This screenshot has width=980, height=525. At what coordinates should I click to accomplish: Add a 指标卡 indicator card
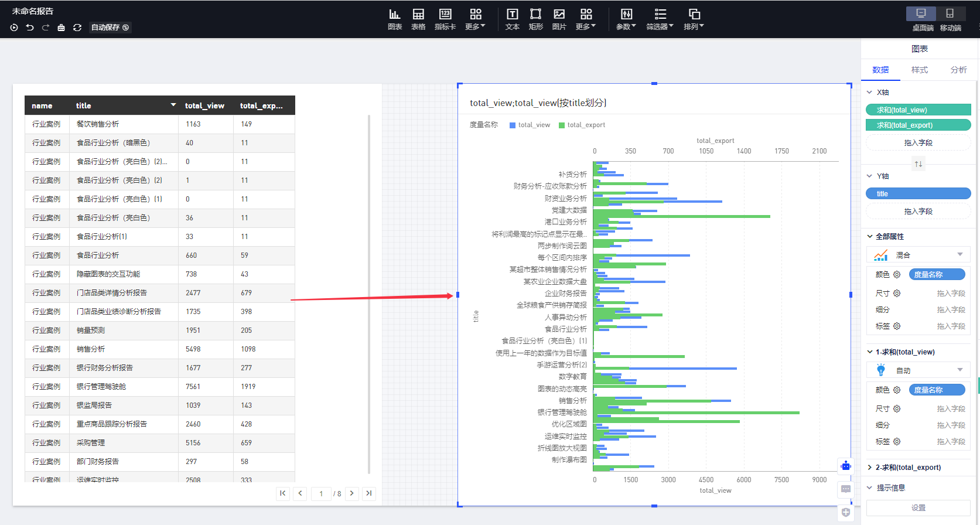pos(445,19)
